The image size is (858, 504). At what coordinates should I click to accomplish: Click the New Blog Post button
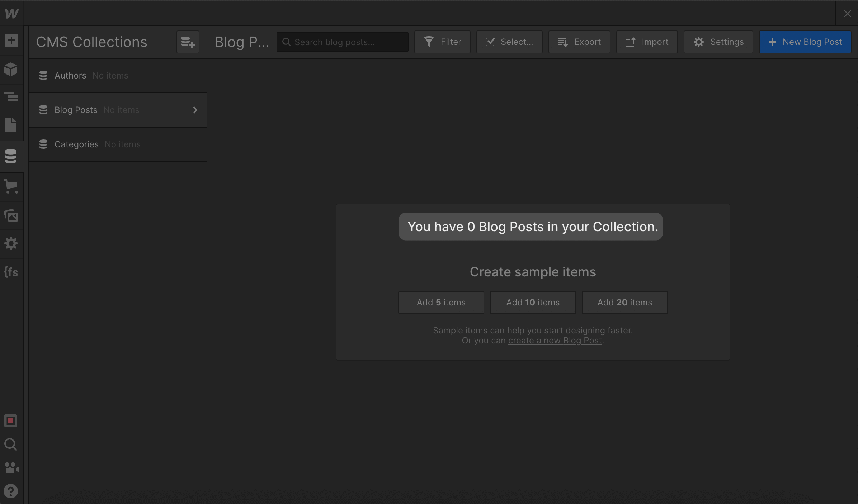tap(805, 42)
